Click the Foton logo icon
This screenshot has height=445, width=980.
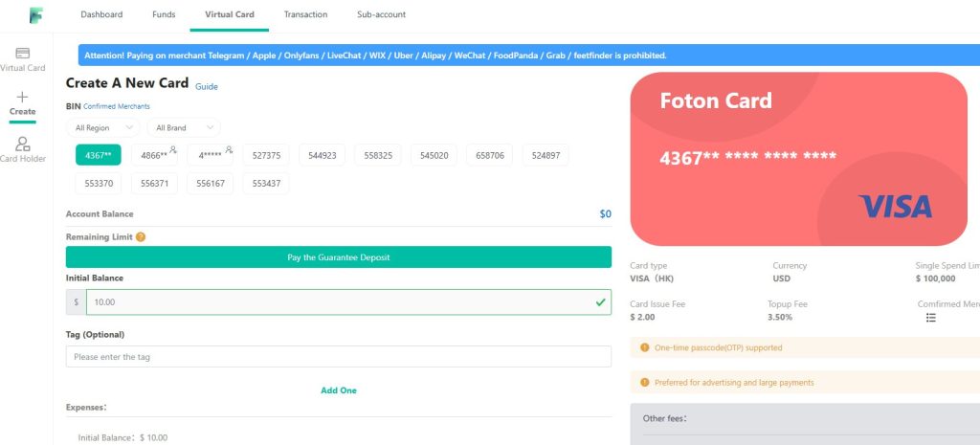point(36,15)
